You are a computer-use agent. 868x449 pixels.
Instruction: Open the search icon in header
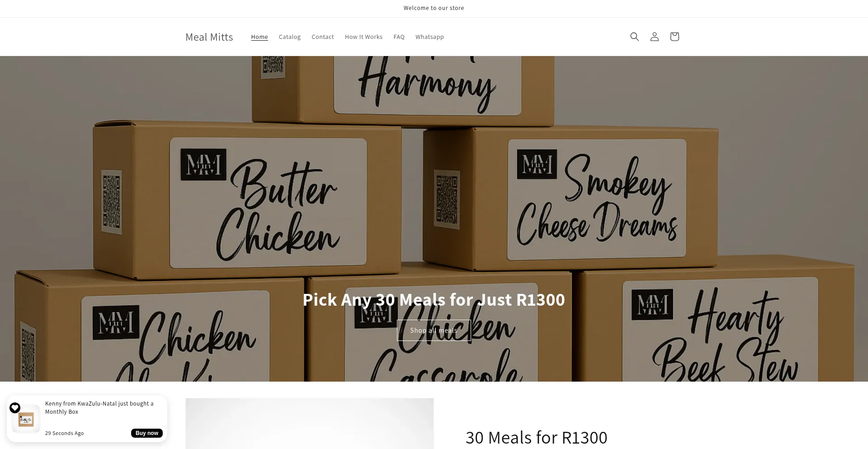click(x=634, y=37)
